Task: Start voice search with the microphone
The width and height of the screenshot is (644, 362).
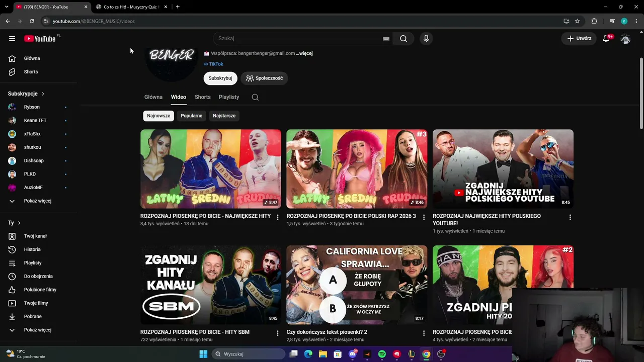Action: (426, 38)
